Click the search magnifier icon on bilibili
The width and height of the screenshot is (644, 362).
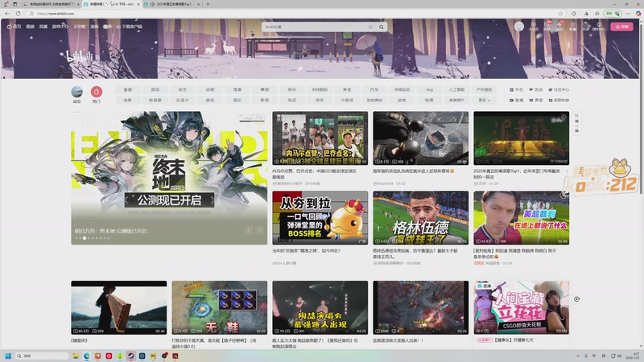pyautogui.click(x=381, y=27)
